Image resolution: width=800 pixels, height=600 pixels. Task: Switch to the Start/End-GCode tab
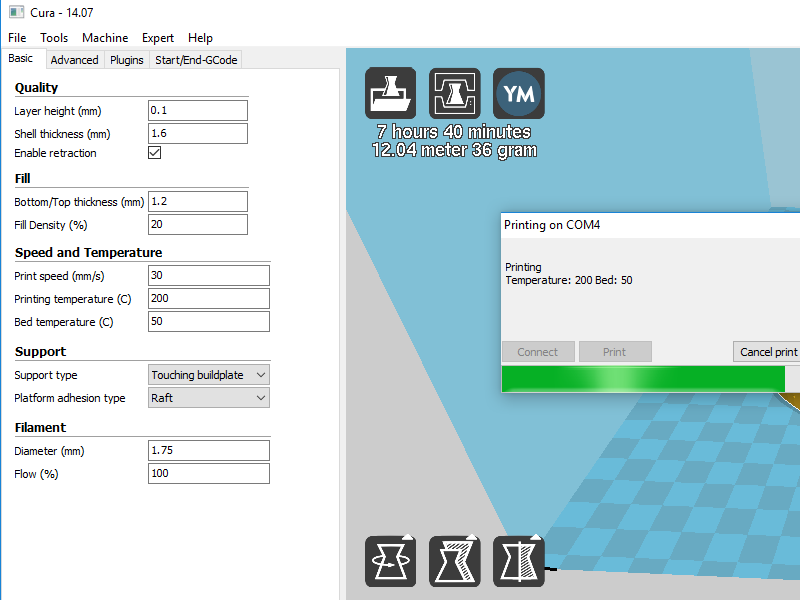(196, 60)
